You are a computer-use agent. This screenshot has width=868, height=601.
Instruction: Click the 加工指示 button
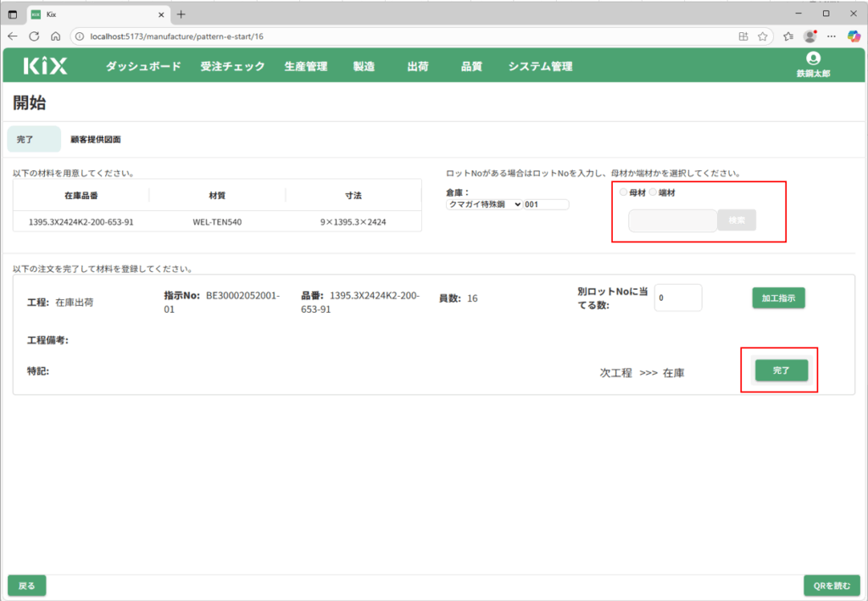point(777,298)
